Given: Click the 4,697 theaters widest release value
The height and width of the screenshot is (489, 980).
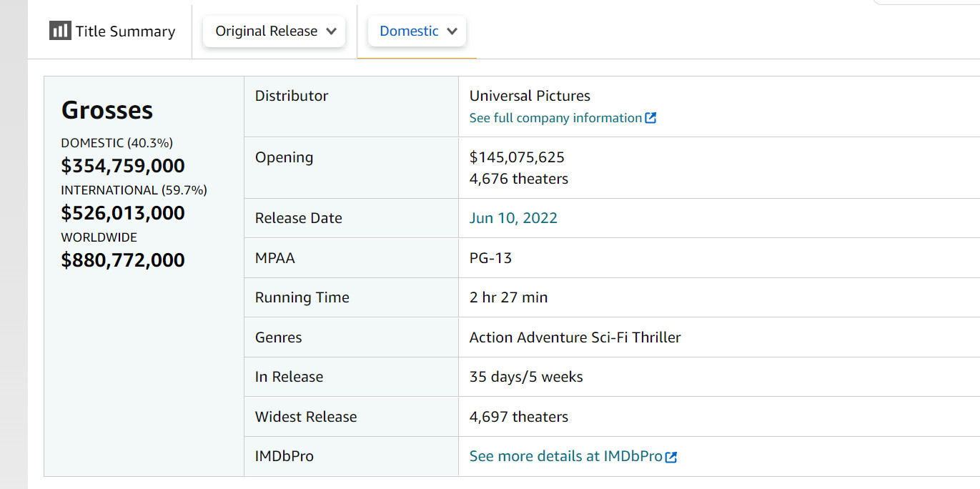Looking at the screenshot, I should tap(518, 417).
